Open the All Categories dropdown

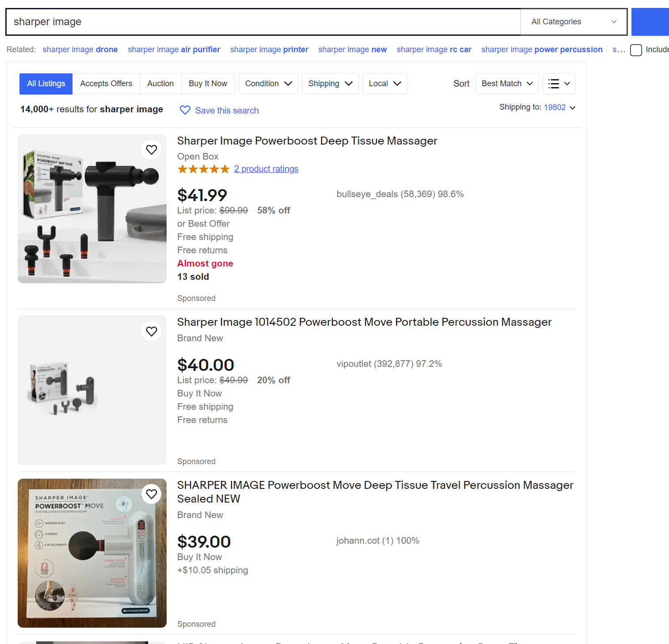coord(574,22)
